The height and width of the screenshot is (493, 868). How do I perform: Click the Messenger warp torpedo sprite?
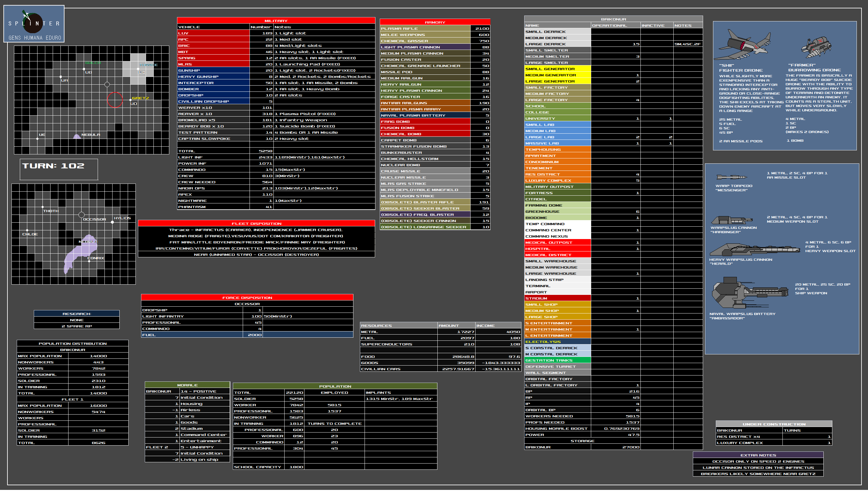pos(731,177)
